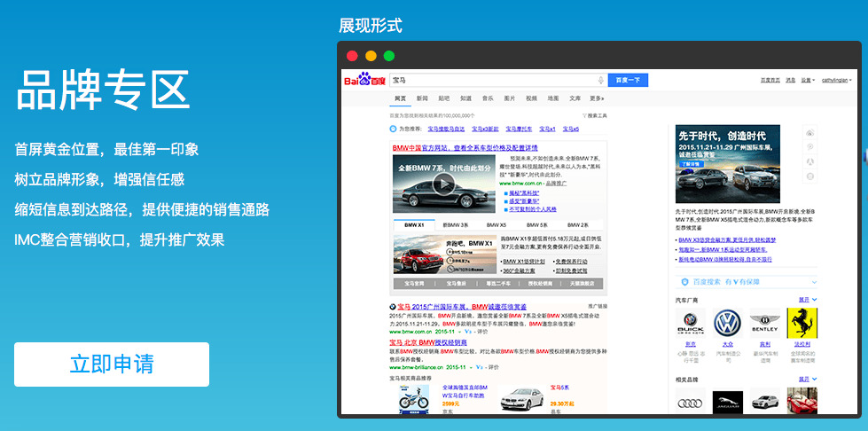Screen dimensions: 868x431
Task: Click the search input containing 宝马
Action: coord(492,81)
